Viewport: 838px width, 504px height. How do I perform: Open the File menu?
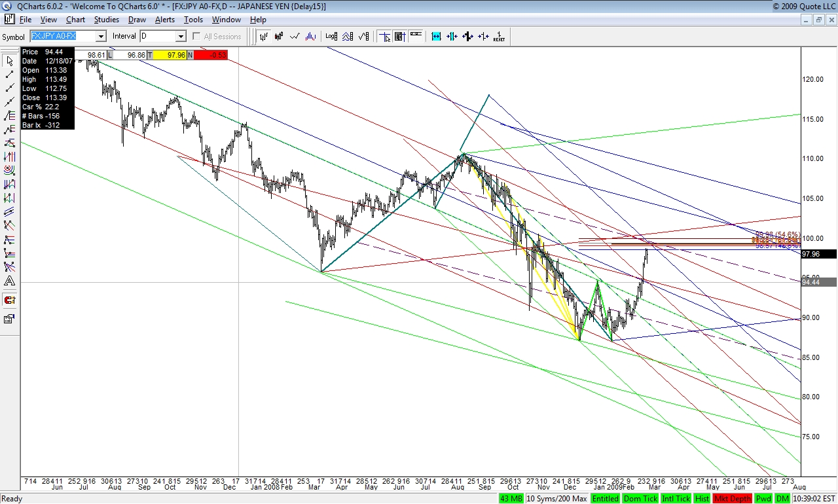26,20
